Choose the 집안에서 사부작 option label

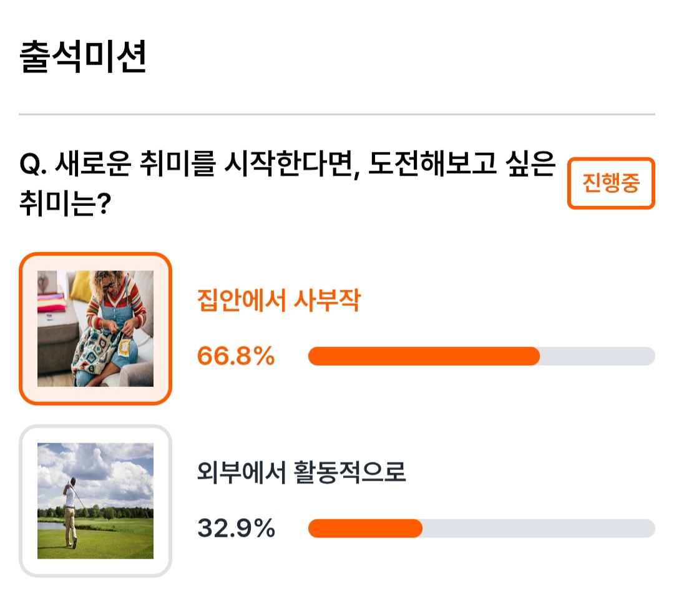tap(278, 300)
